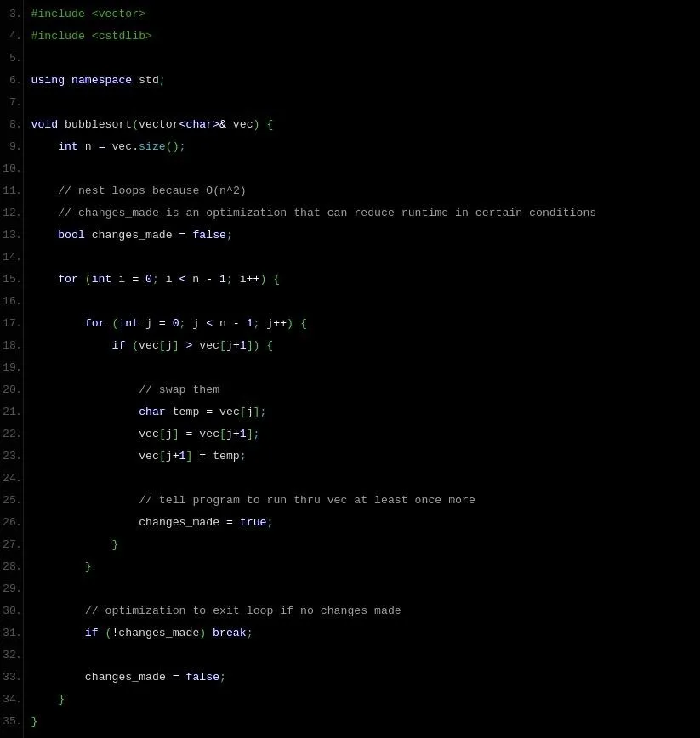
Task: Click line number 31 in gutter
Action: (11, 633)
